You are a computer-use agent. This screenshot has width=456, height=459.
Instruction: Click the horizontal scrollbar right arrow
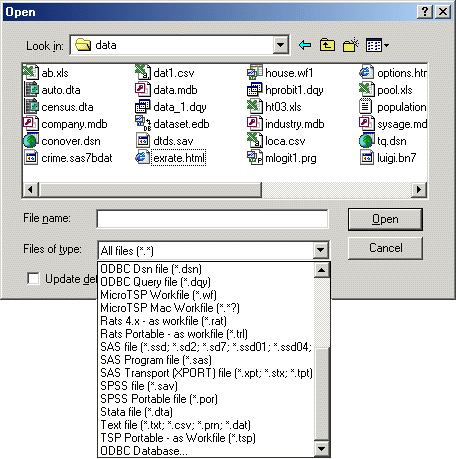(x=419, y=190)
